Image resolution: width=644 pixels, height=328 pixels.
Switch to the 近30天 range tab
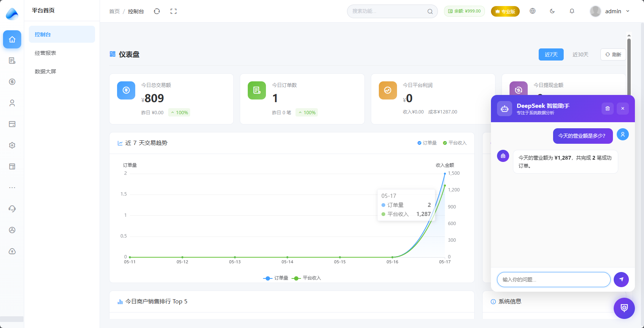[580, 54]
